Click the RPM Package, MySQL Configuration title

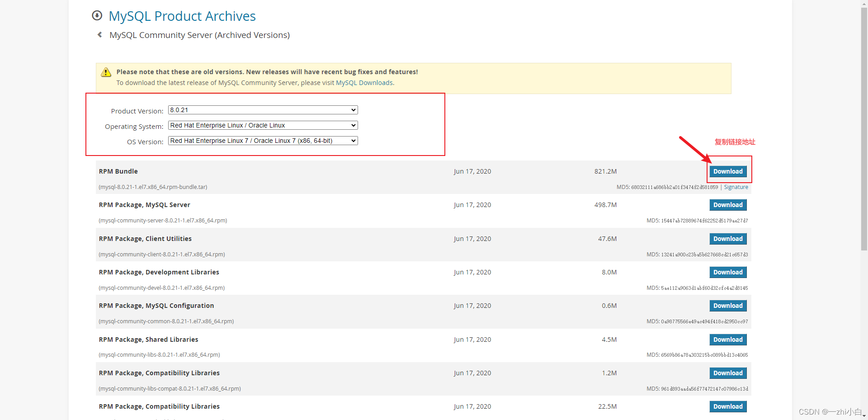coord(156,306)
